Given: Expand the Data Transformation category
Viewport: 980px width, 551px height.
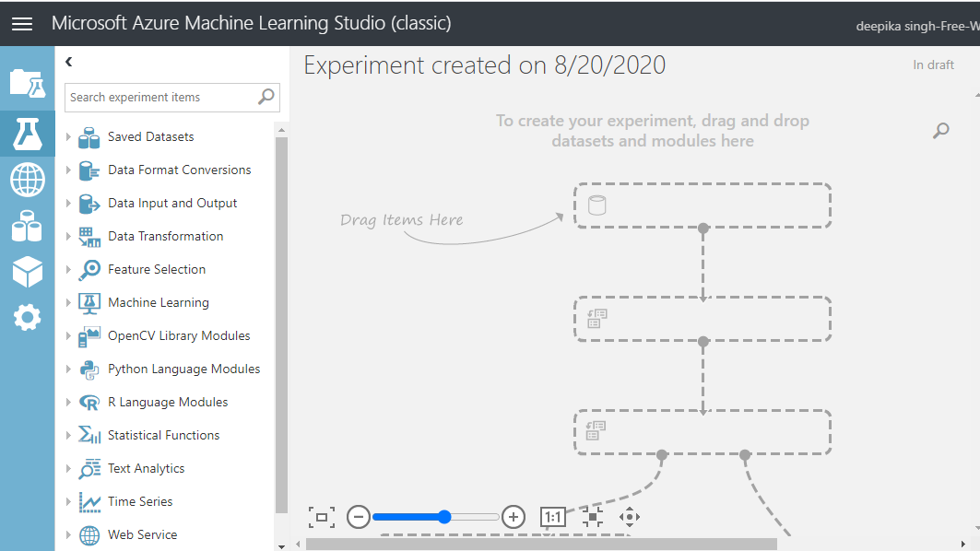Looking at the screenshot, I should coord(68,236).
